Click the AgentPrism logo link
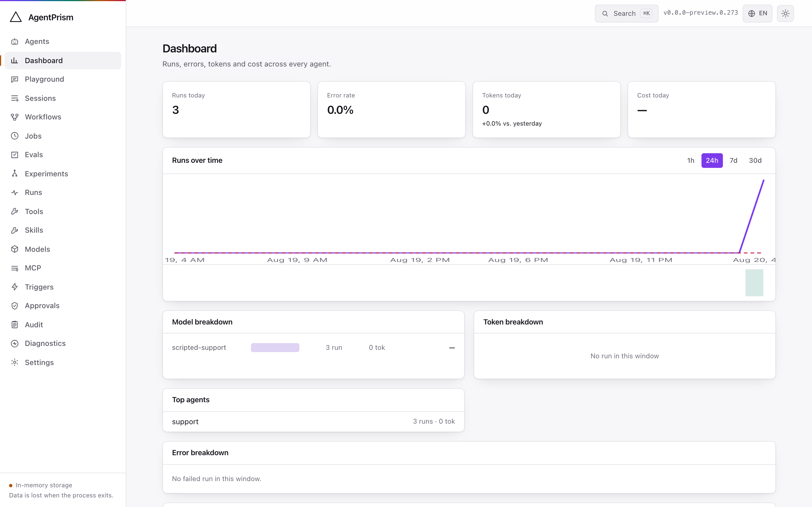The image size is (812, 507). click(42, 17)
